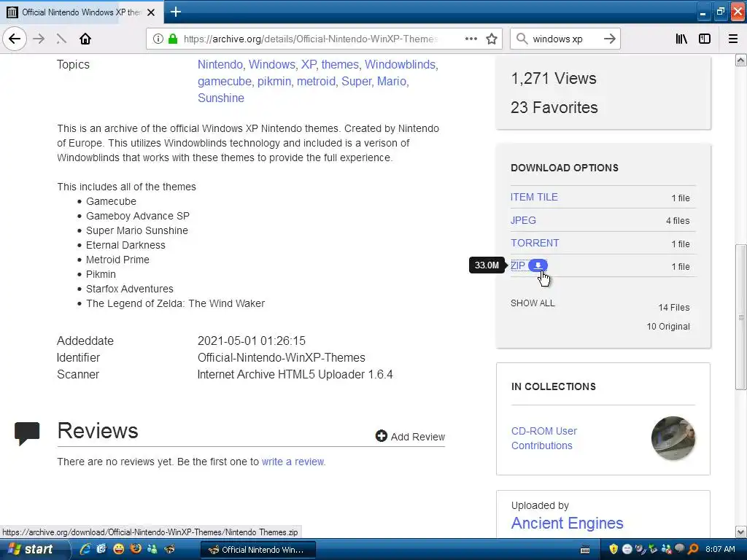Click the page scrollbar up arrow

pyautogui.click(x=741, y=61)
